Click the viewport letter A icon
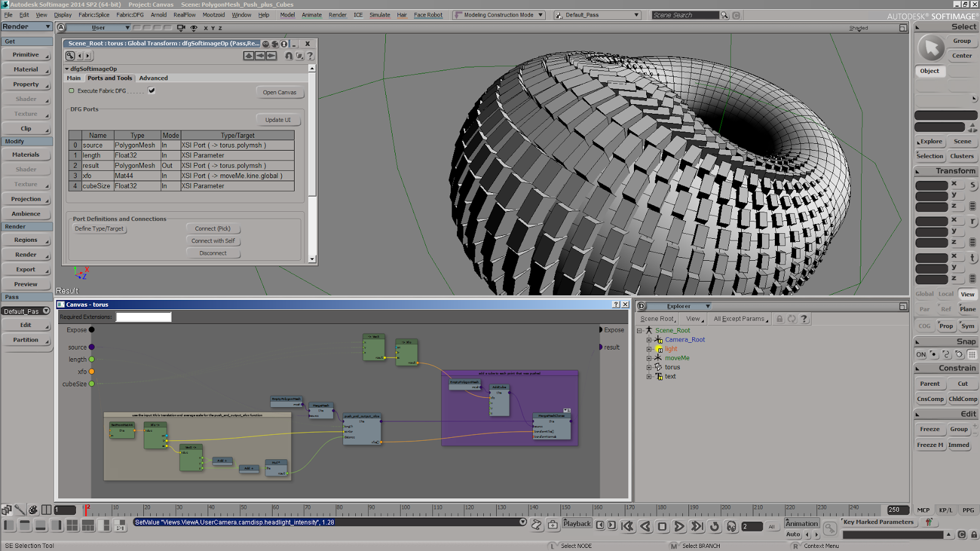Viewport: 980px width, 551px height. (61, 28)
